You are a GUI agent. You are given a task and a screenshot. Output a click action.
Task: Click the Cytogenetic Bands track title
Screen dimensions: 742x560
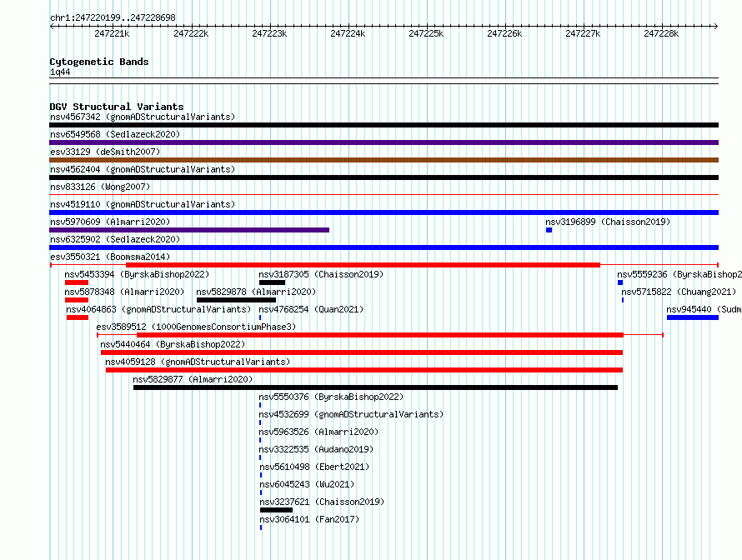(x=99, y=62)
